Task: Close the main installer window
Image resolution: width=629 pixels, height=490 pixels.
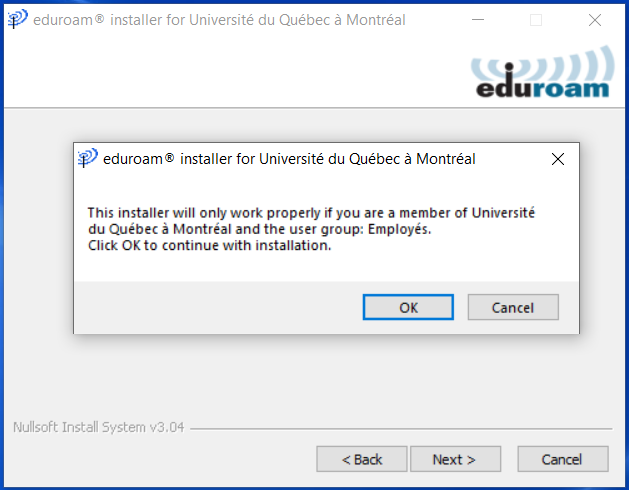Action: coord(595,20)
